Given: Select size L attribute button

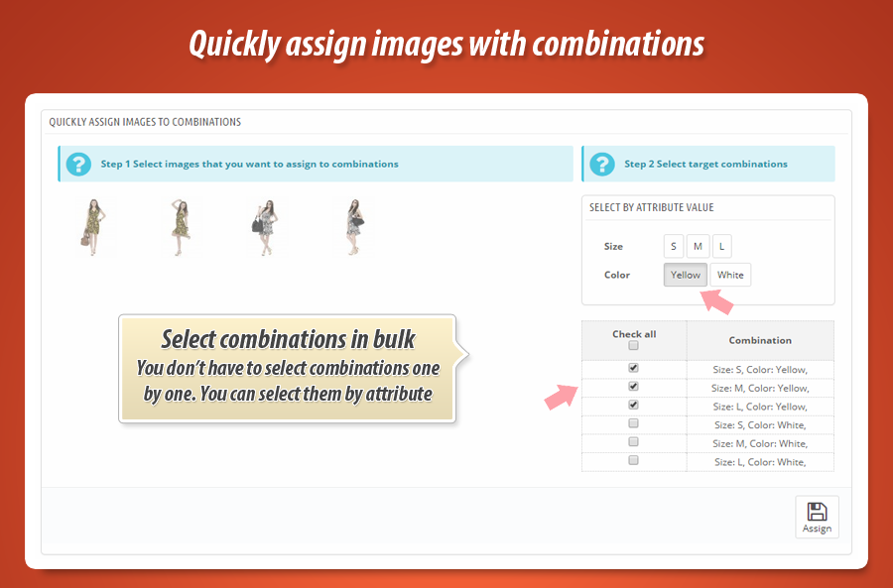Looking at the screenshot, I should pos(721,246).
